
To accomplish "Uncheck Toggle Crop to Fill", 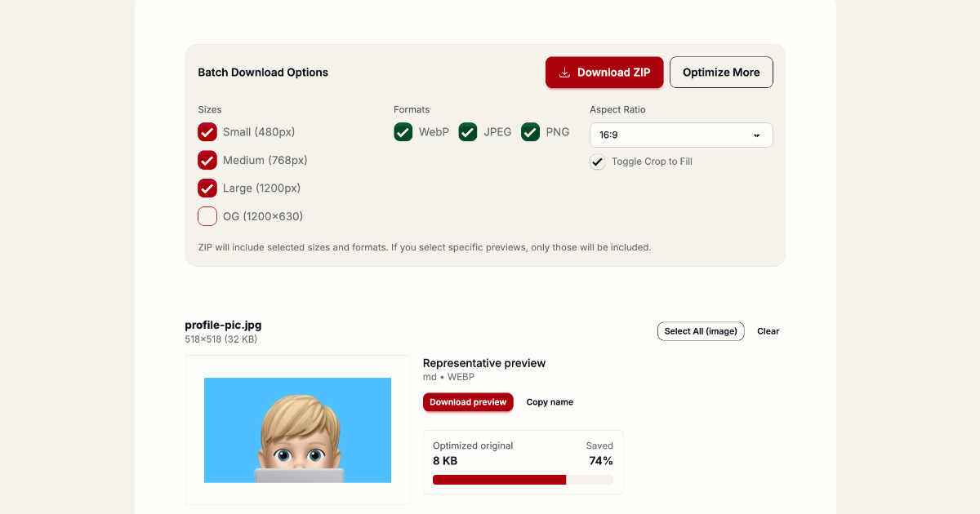I will point(597,162).
